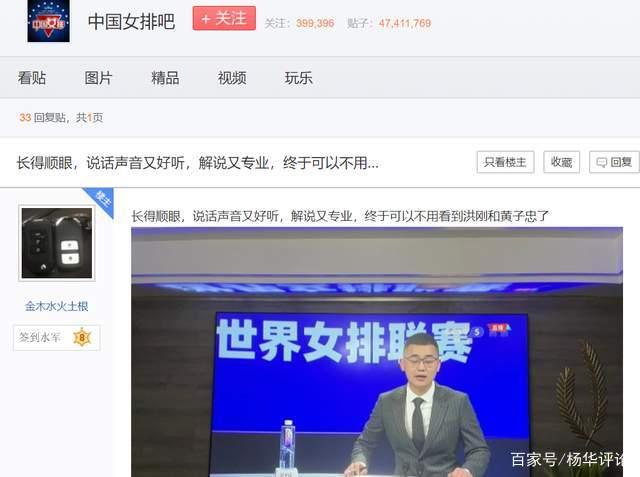Image resolution: width=640 pixels, height=477 pixels.
Task: Toggle 只看楼主 filter button
Action: pos(505,162)
